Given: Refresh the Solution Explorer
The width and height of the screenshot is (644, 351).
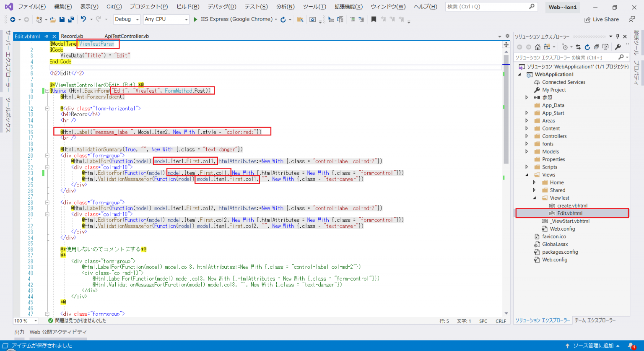Looking at the screenshot, I should tap(587, 47).
